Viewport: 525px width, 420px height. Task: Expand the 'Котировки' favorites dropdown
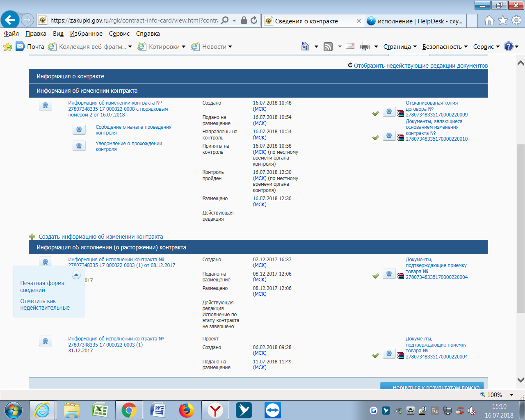pos(183,47)
